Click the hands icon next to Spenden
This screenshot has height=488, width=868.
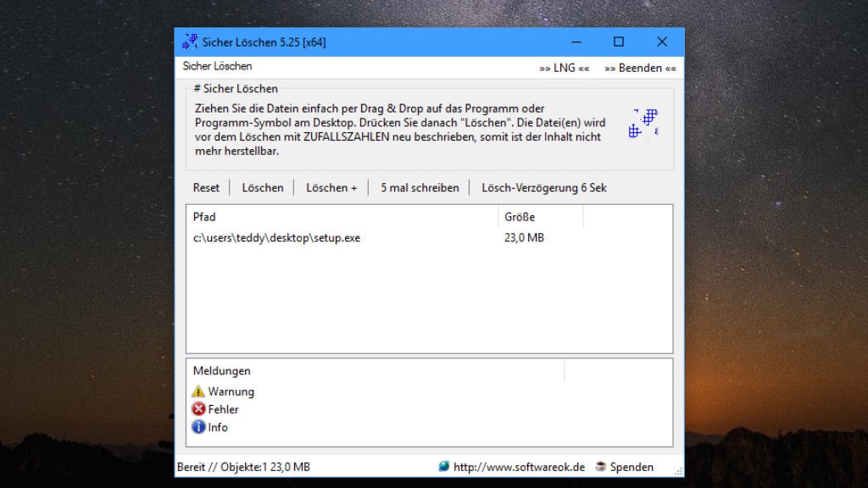[x=598, y=467]
